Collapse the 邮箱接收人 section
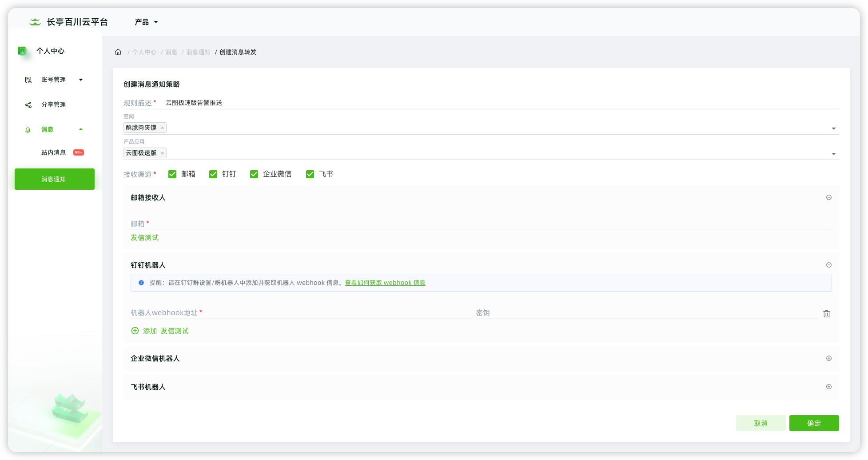This screenshot has width=868, height=460. pyautogui.click(x=828, y=197)
